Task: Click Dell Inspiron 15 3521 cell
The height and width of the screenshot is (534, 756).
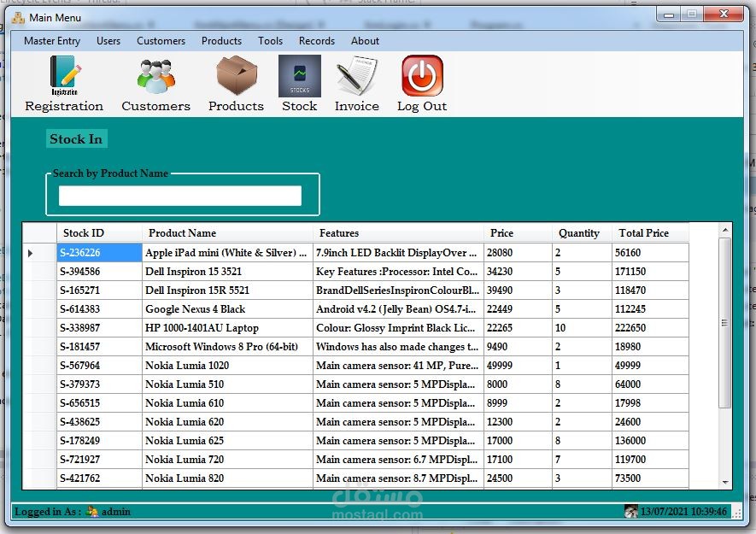Action: (x=227, y=272)
